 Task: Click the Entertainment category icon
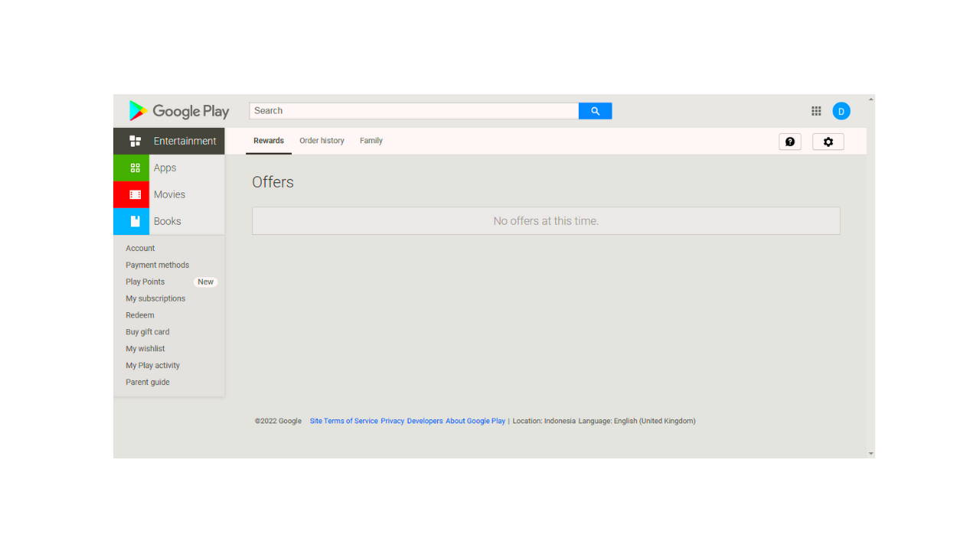[x=136, y=141]
